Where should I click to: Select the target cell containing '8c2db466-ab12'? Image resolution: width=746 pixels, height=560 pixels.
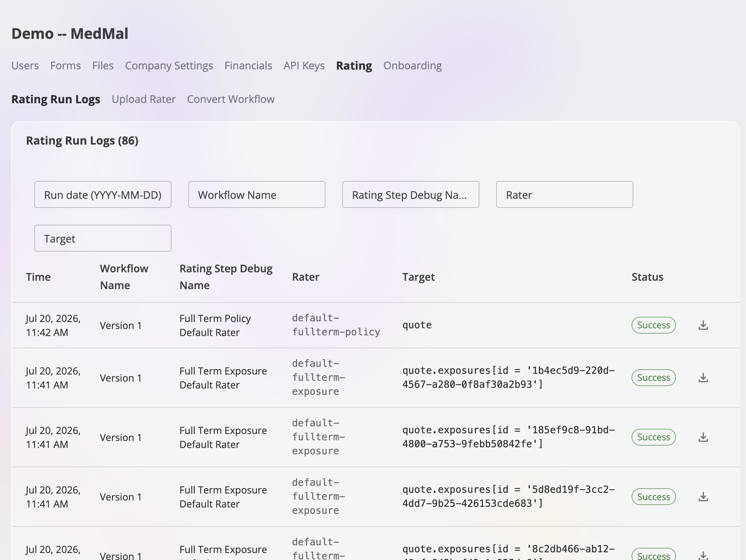[x=508, y=552]
